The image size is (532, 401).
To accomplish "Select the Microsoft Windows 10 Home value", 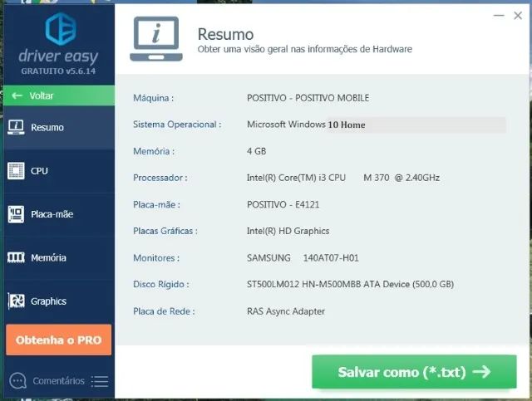I will coord(306,125).
